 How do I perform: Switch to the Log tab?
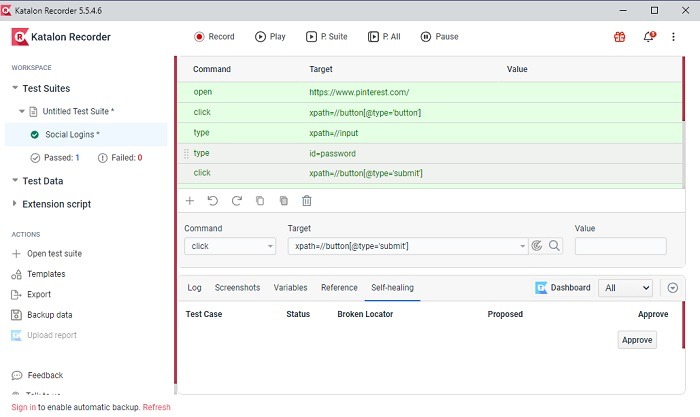(194, 288)
